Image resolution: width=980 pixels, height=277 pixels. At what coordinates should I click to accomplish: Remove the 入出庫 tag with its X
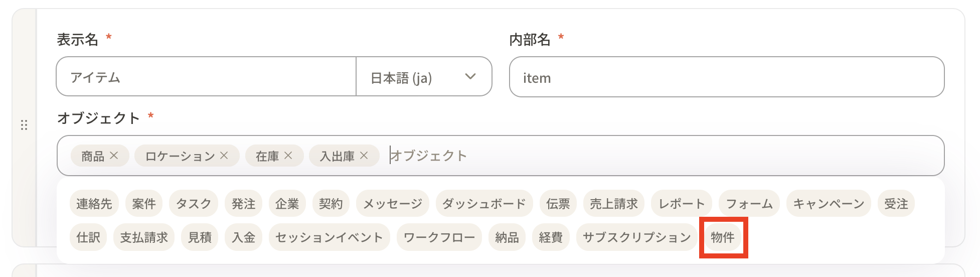(364, 156)
